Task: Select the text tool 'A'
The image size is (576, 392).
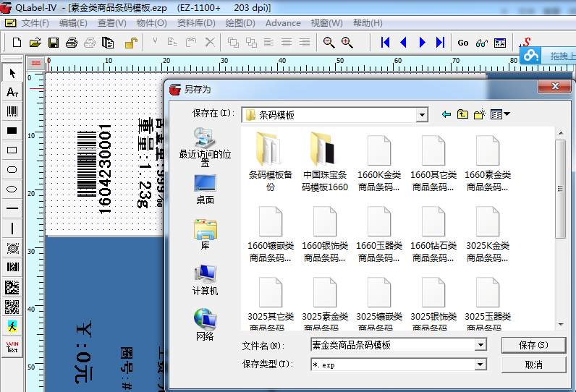Action: pyautogui.click(x=12, y=92)
